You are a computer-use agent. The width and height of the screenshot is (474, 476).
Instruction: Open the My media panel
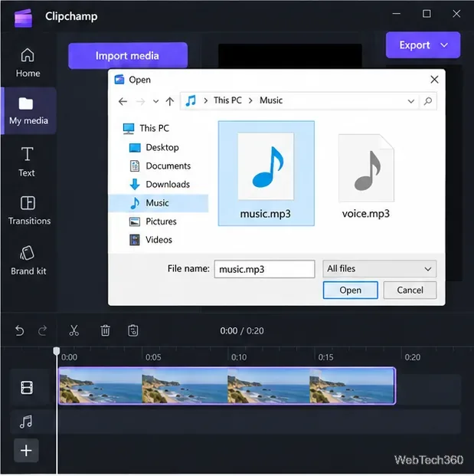pyautogui.click(x=28, y=111)
